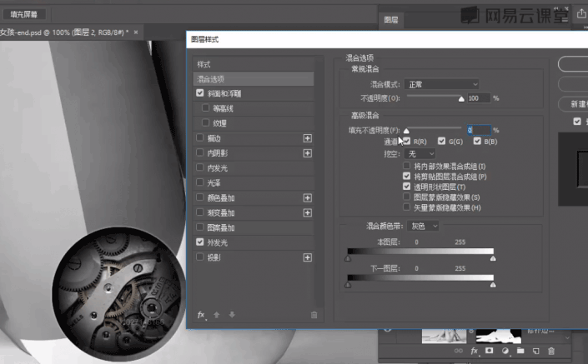Enable the 渐变叠加 checkbox
Viewport: 588px width, 364px height.
pos(200,212)
